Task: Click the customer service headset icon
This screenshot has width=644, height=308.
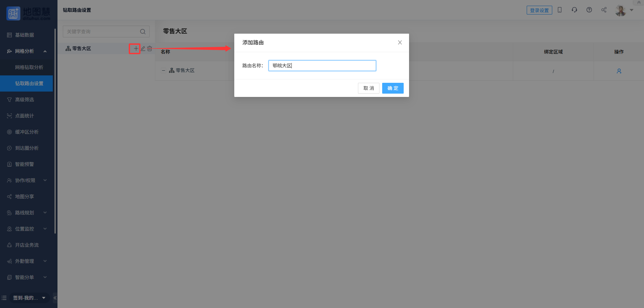Action: (574, 10)
